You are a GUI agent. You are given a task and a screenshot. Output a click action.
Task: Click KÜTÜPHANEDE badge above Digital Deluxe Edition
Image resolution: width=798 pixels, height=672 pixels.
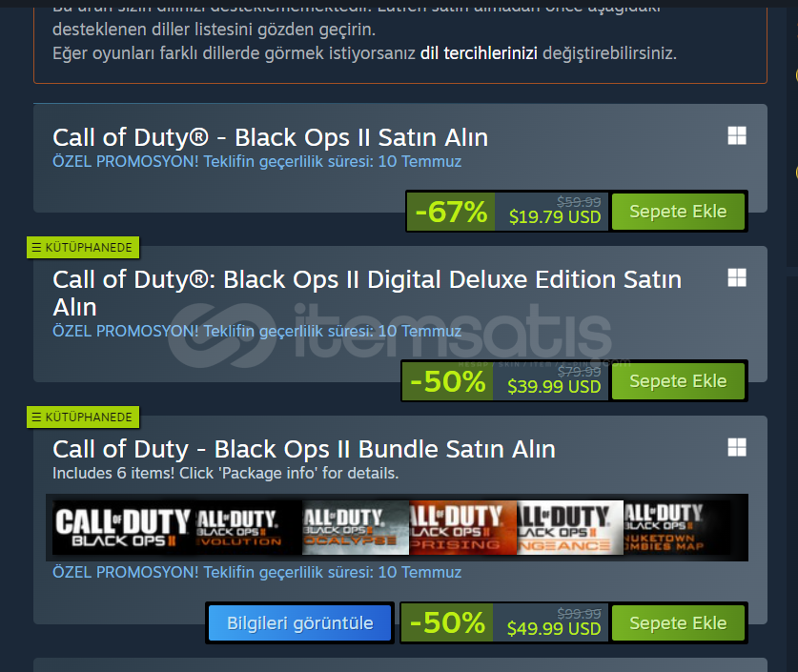click(83, 248)
